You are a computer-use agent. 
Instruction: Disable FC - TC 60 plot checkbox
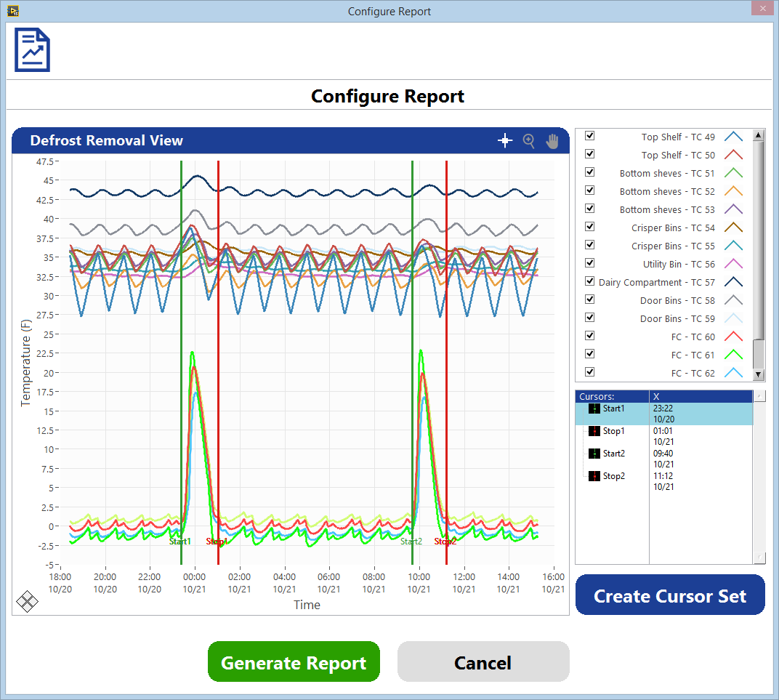coord(590,335)
